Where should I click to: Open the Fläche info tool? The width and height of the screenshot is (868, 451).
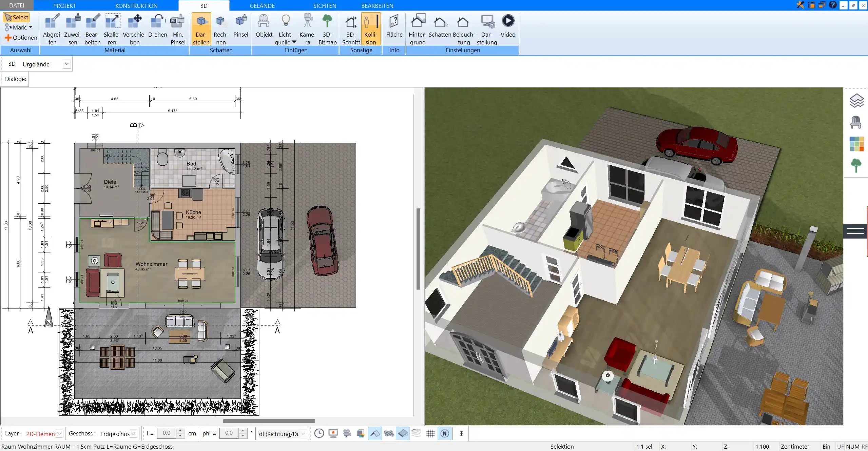tap(394, 26)
